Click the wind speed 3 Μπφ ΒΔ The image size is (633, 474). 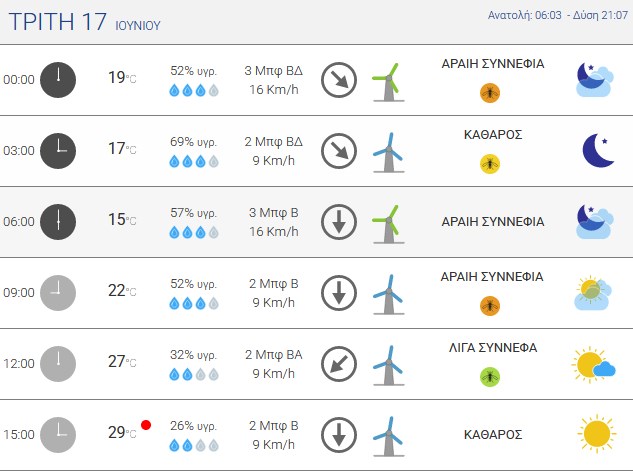pyautogui.click(x=273, y=71)
